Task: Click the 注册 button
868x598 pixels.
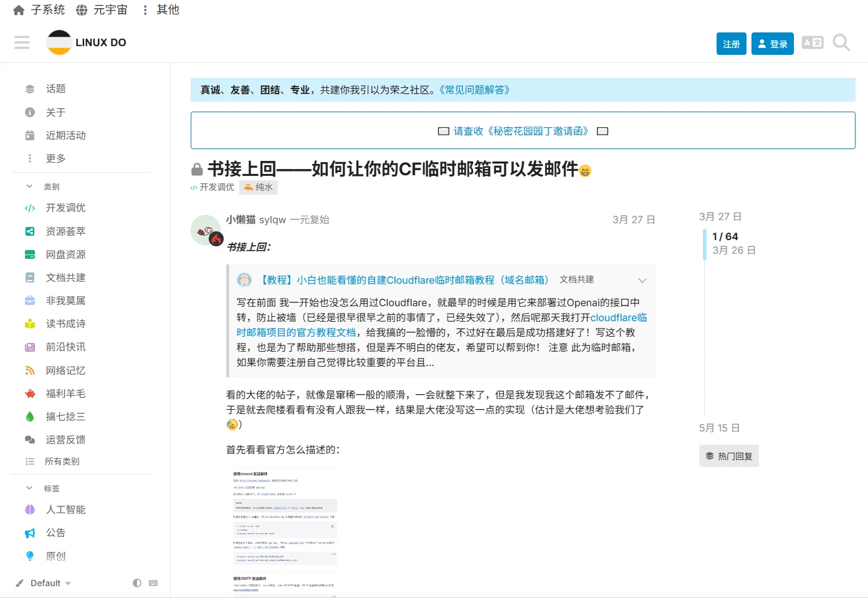Action: tap(732, 44)
